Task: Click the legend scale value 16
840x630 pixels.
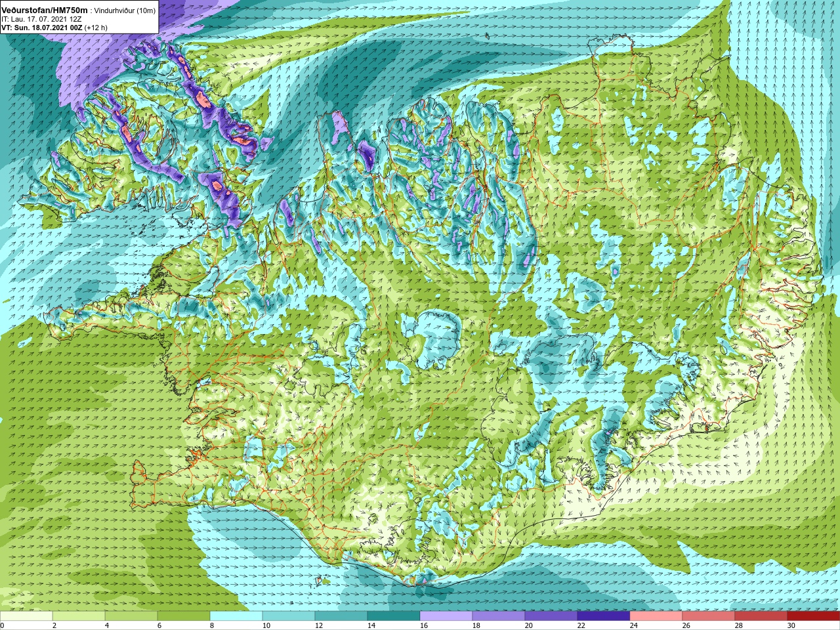Action: pyautogui.click(x=424, y=625)
